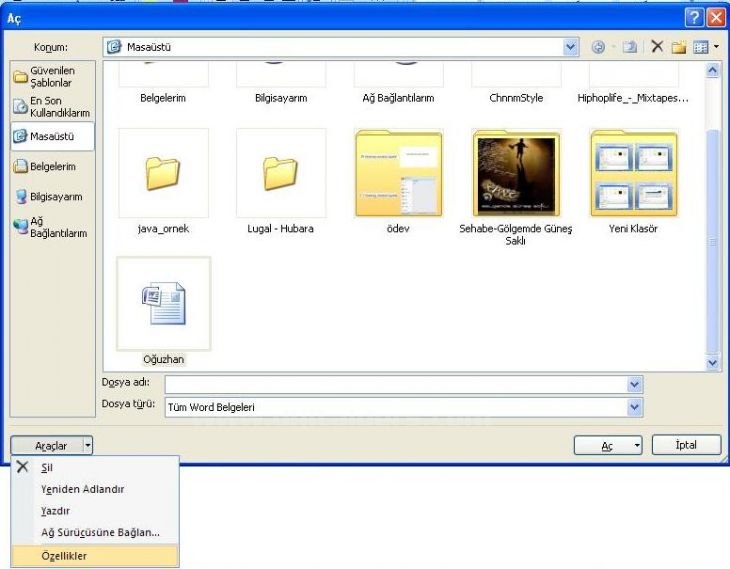Click the Araçlar button

tap(47, 446)
